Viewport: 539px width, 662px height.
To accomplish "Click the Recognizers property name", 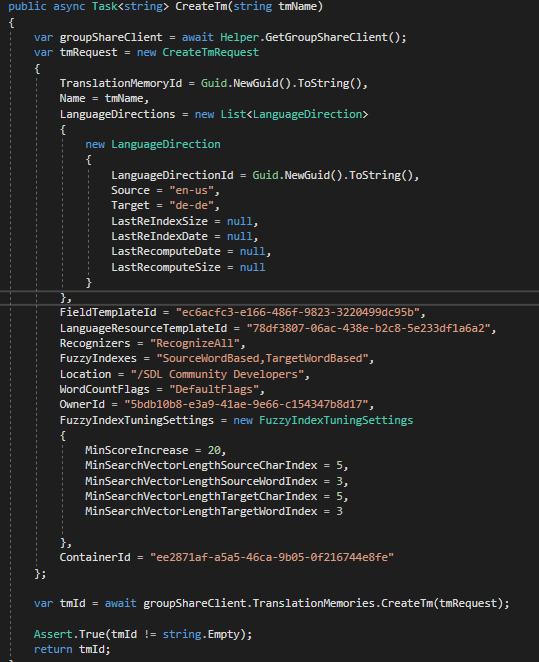I will pyautogui.click(x=95, y=343).
